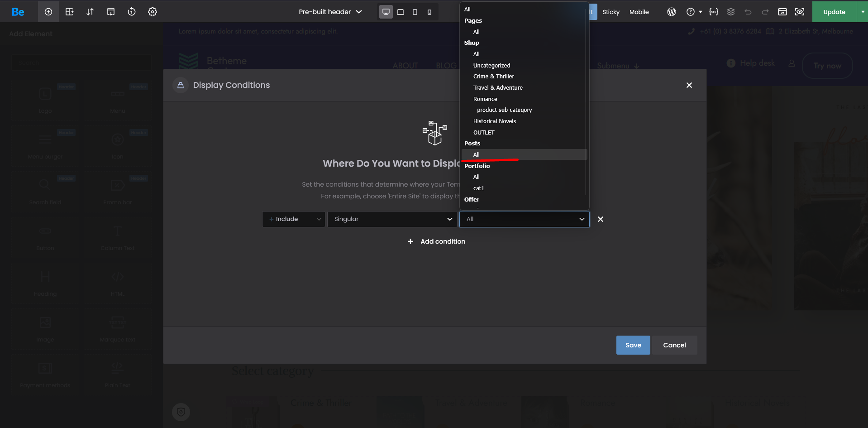The height and width of the screenshot is (428, 868).
Task: Click Add condition
Action: 437,241
